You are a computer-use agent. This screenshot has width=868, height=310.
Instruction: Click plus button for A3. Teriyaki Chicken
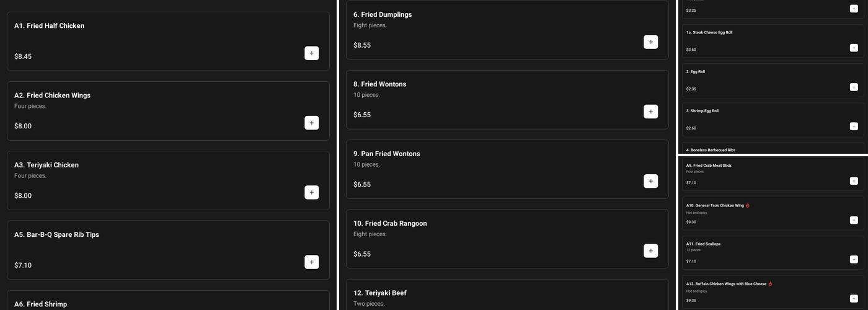tap(311, 192)
